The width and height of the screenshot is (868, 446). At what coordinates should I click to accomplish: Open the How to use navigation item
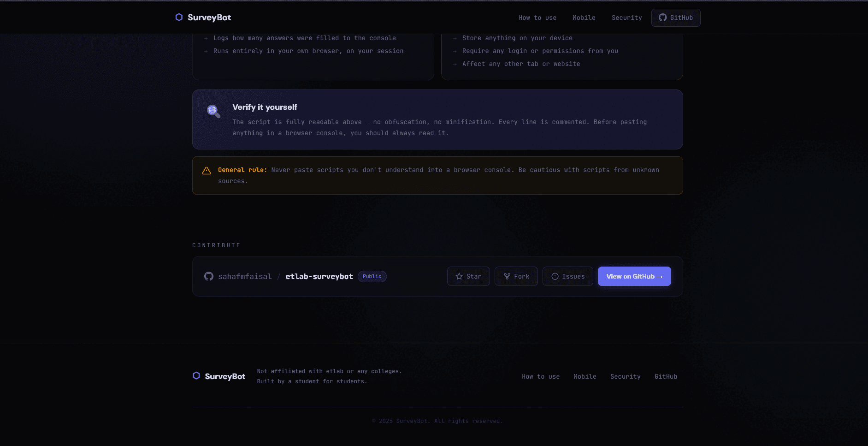coord(537,18)
